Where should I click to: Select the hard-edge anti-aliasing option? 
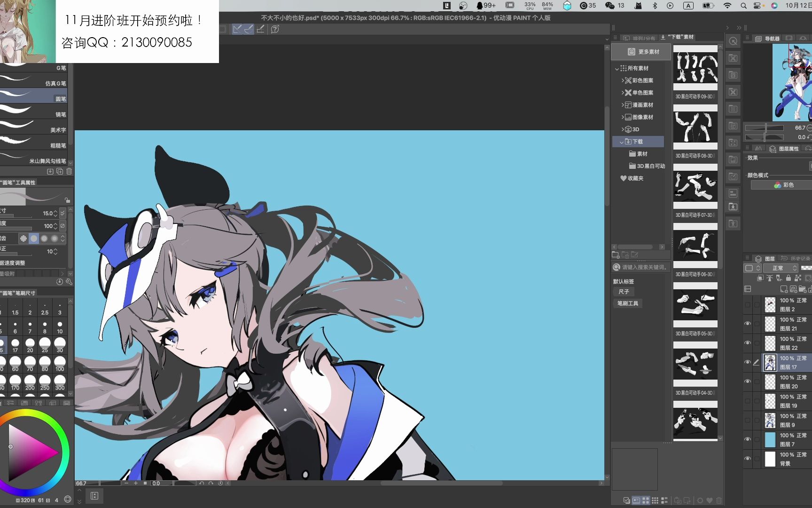pos(23,238)
